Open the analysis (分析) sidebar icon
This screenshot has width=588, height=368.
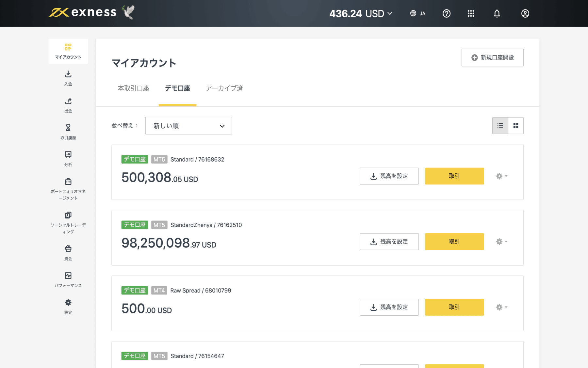coord(68,155)
